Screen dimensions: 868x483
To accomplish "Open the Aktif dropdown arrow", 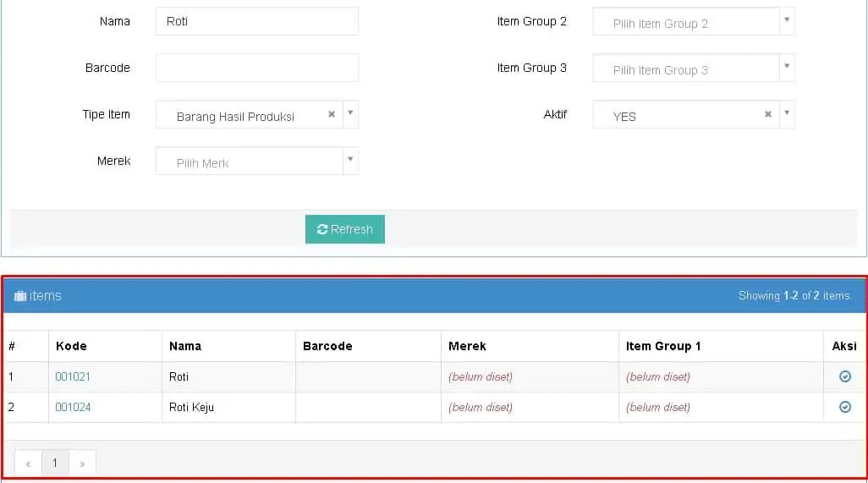I will click(x=787, y=114).
